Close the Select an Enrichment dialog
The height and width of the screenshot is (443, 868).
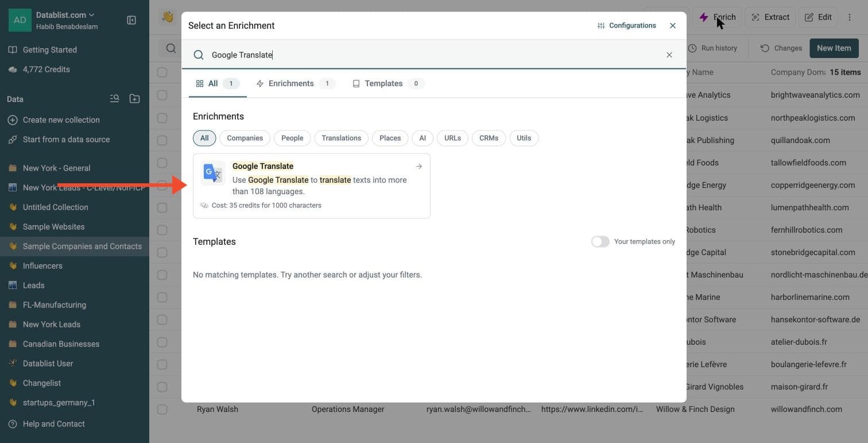tap(673, 25)
